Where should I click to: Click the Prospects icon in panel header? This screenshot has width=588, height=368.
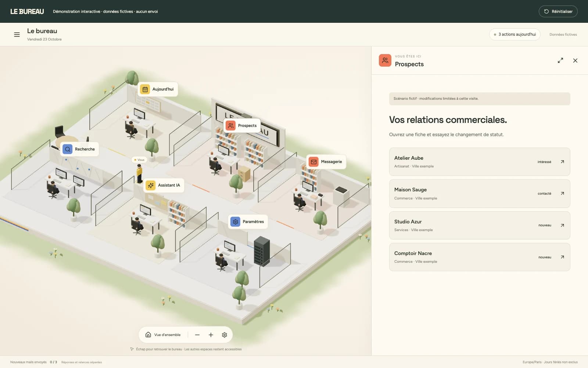point(385,60)
